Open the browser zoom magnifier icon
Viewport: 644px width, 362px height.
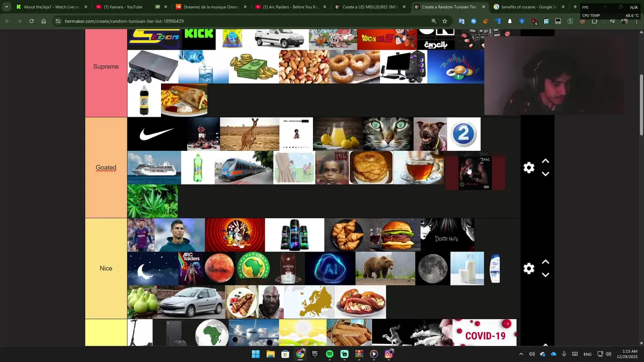pos(434,21)
